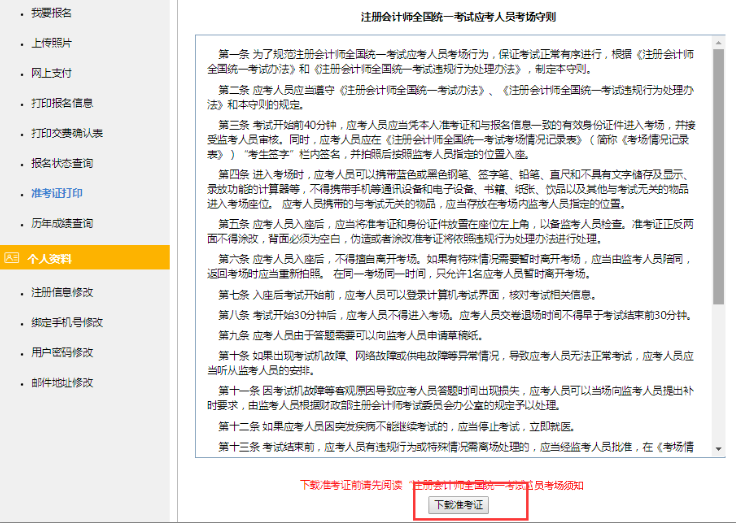Open 报名状态查询 page
Screen dimensions: 736x523
(x=62, y=163)
